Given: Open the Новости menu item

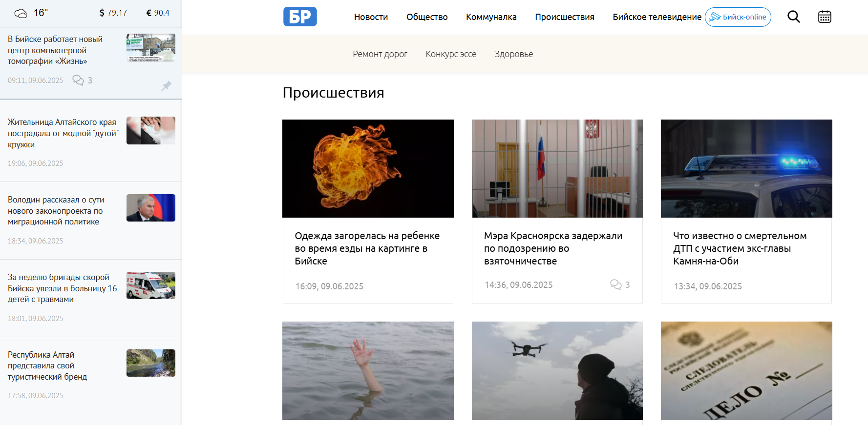Looking at the screenshot, I should (x=371, y=17).
